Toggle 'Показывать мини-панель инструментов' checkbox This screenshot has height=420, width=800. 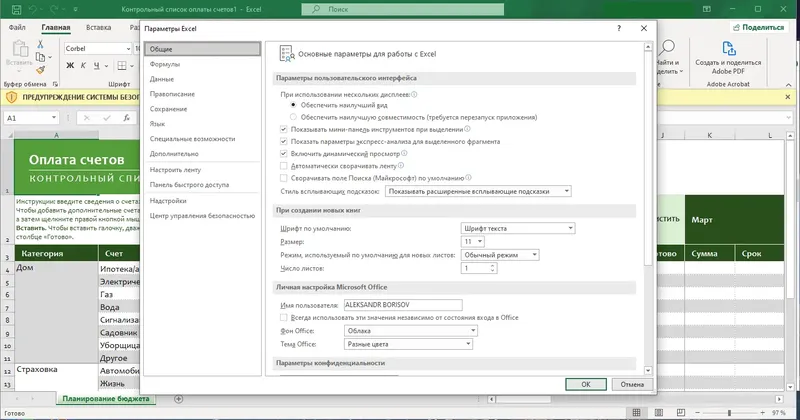pos(284,129)
